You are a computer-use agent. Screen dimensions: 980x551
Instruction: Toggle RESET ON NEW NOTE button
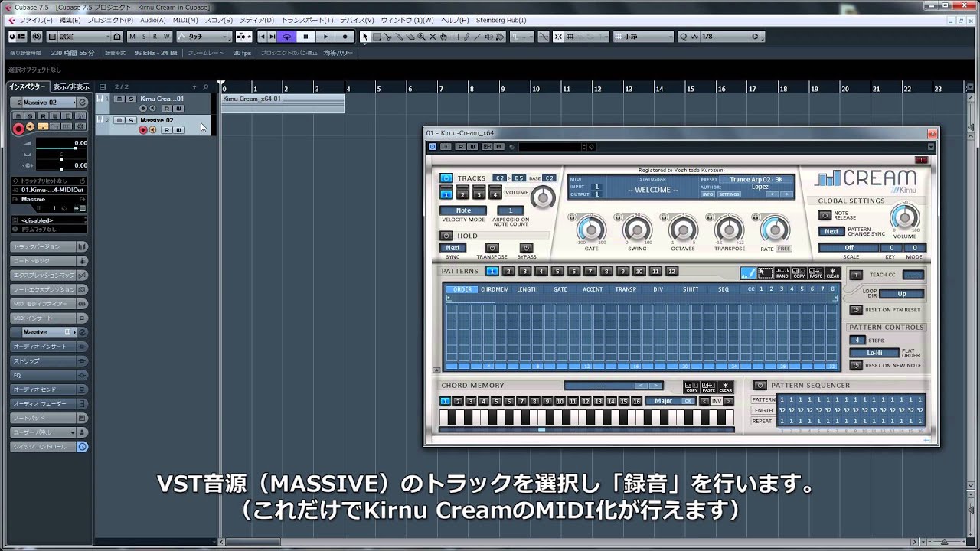click(x=857, y=366)
